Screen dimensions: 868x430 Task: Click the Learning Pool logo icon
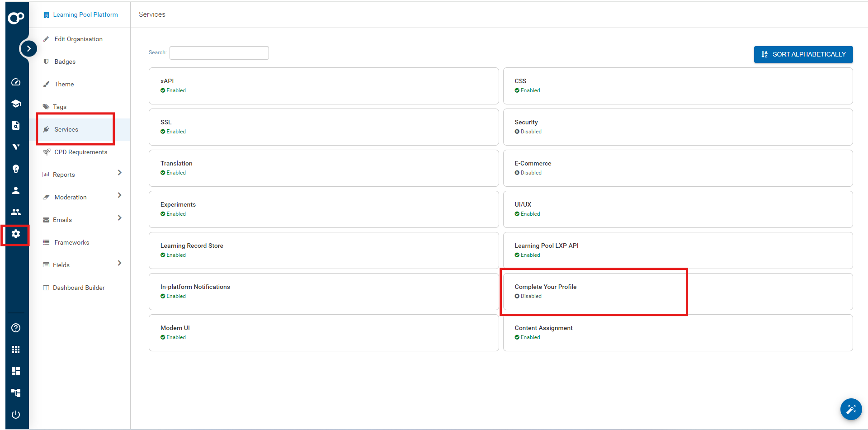coord(16,18)
